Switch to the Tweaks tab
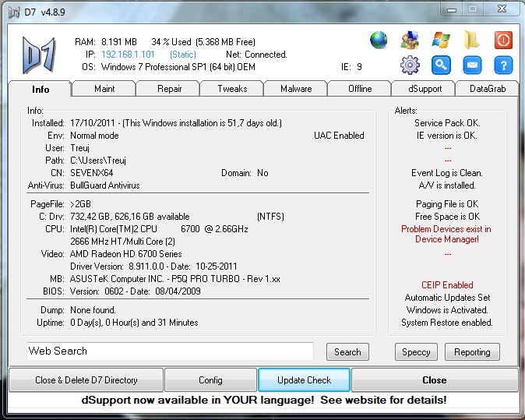525x420 pixels. pyautogui.click(x=232, y=89)
